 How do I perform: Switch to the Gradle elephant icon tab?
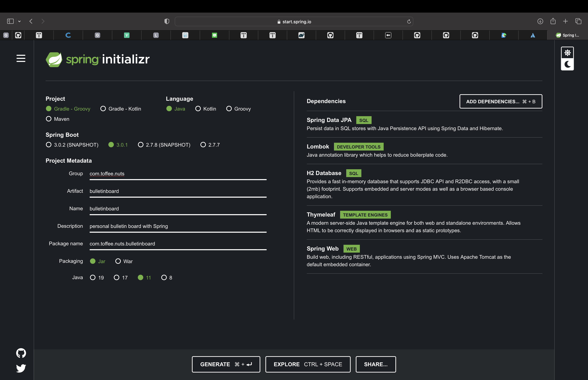point(301,35)
